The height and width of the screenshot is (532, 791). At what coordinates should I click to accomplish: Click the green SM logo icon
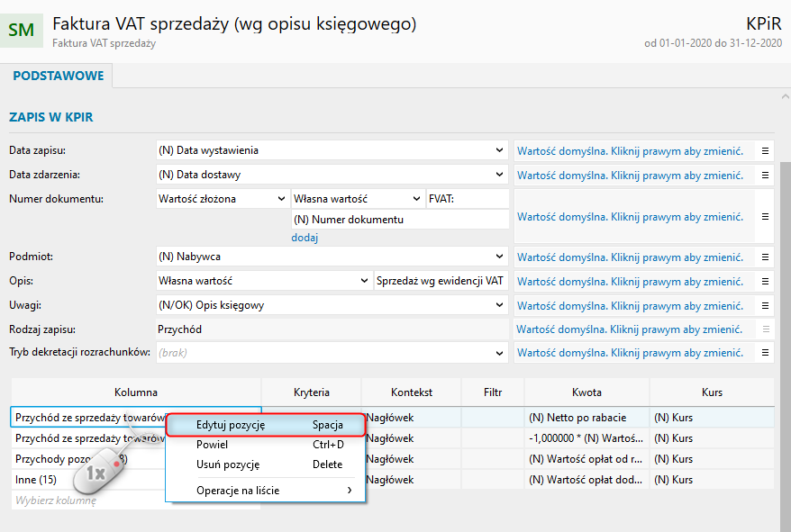pos(22,31)
